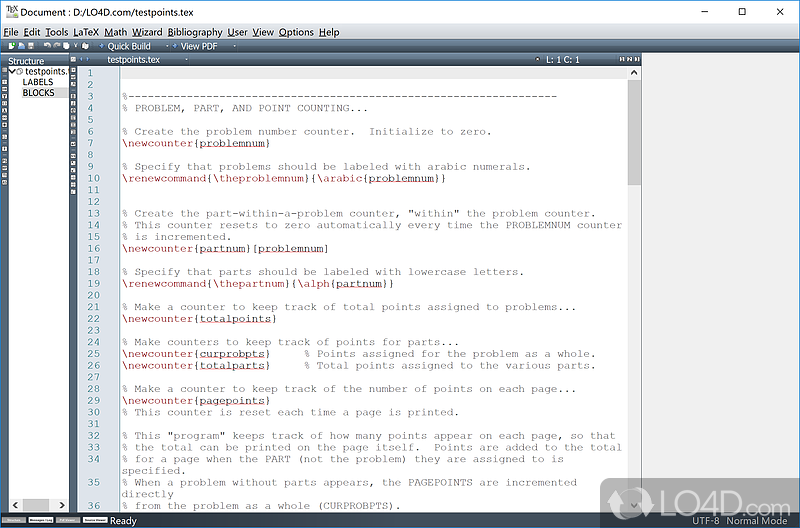Click the Paste clipboard icon
This screenshot has height=528, width=800.
pyautogui.click(x=85, y=46)
